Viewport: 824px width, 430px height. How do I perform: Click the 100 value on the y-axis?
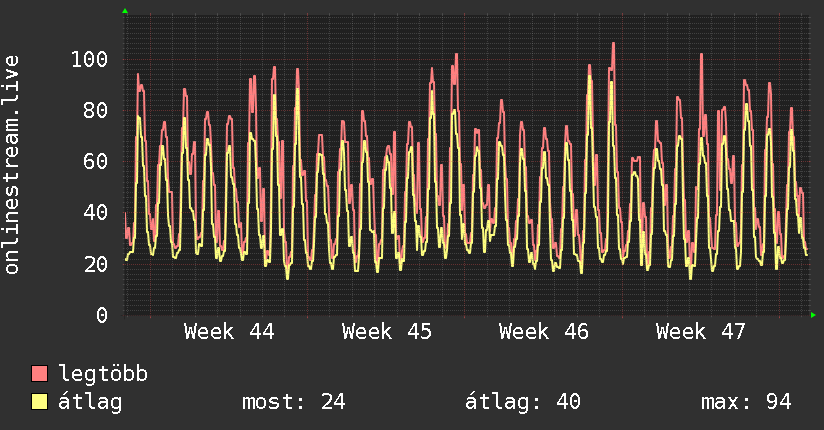[90, 59]
